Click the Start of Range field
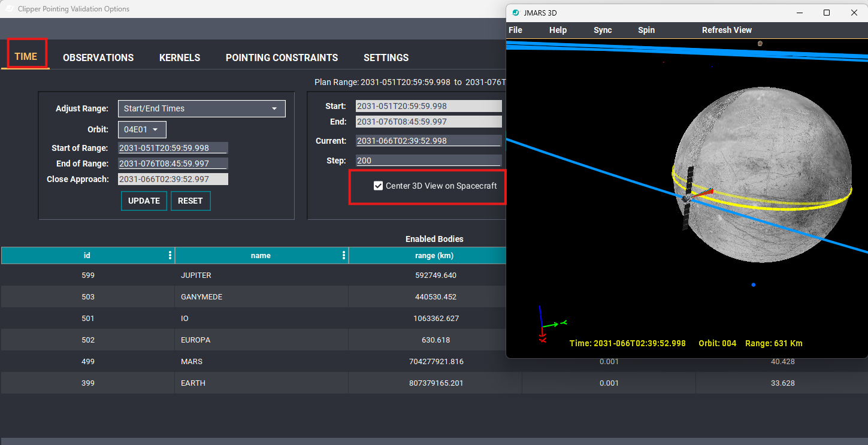The width and height of the screenshot is (868, 445). [173, 148]
